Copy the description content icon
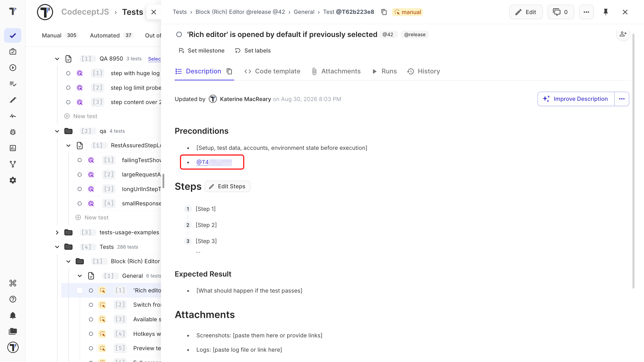This screenshot has width=644, height=362. [229, 71]
